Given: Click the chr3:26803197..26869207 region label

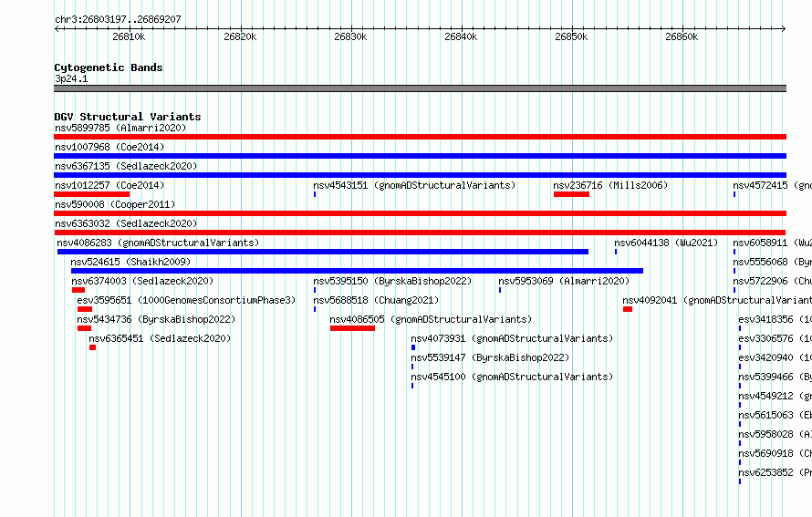Looking at the screenshot, I should pyautogui.click(x=118, y=19).
